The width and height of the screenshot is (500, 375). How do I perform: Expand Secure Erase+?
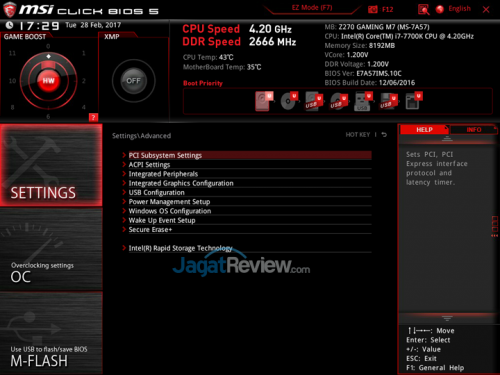(247, 230)
